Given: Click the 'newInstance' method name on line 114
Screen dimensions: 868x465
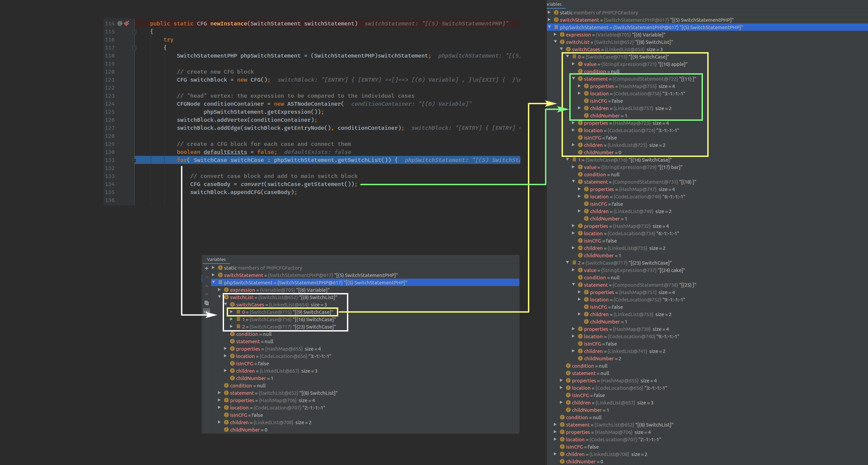Looking at the screenshot, I should (x=229, y=23).
